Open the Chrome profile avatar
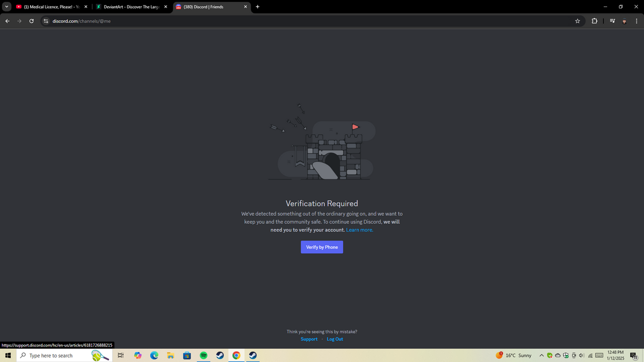644x362 pixels. [624, 21]
